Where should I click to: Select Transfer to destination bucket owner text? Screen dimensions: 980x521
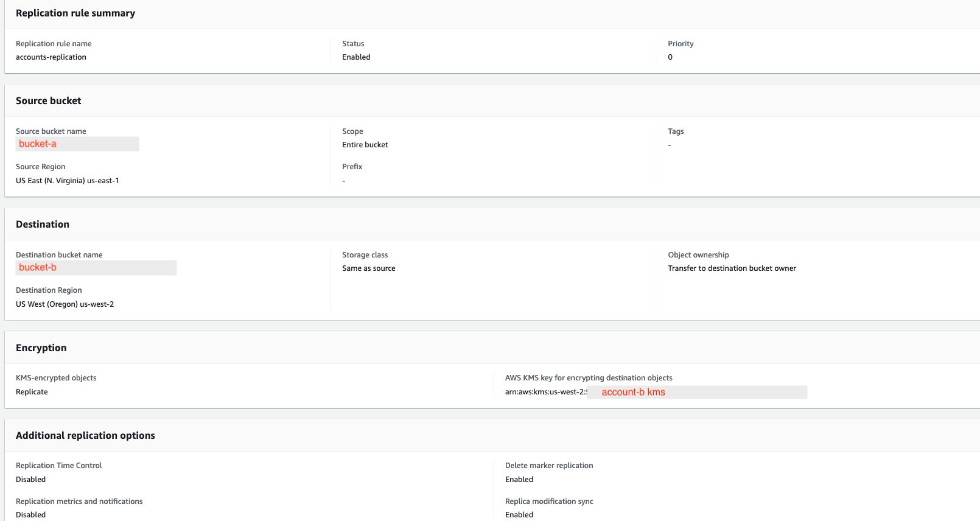732,268
